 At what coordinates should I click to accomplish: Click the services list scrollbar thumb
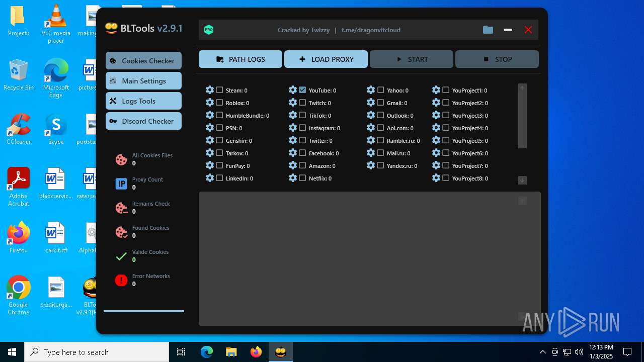[x=522, y=120]
